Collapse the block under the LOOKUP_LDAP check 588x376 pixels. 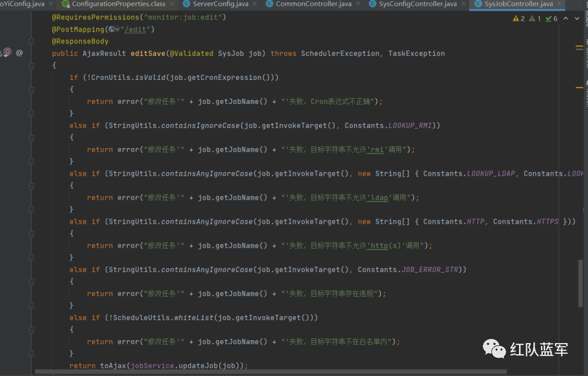[x=32, y=186]
